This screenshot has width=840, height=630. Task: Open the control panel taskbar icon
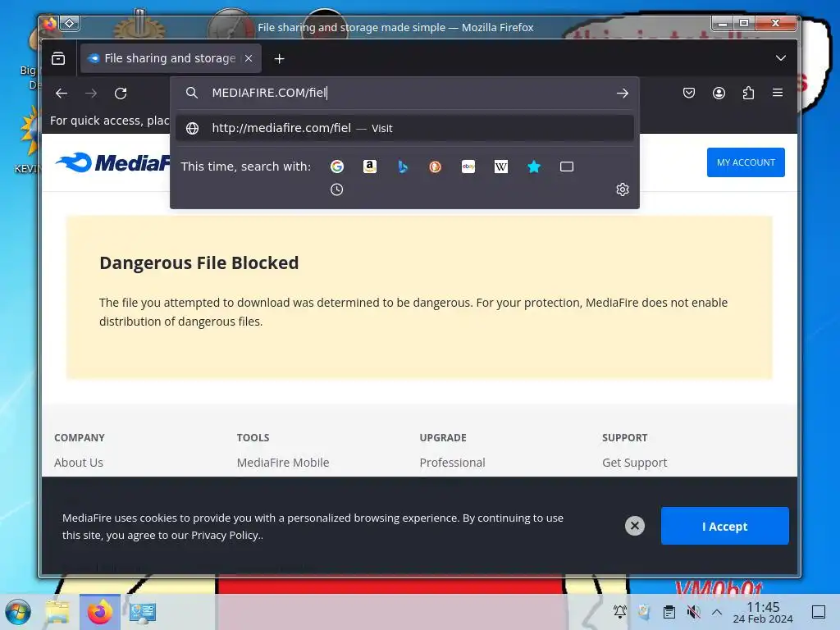pyautogui.click(x=143, y=612)
